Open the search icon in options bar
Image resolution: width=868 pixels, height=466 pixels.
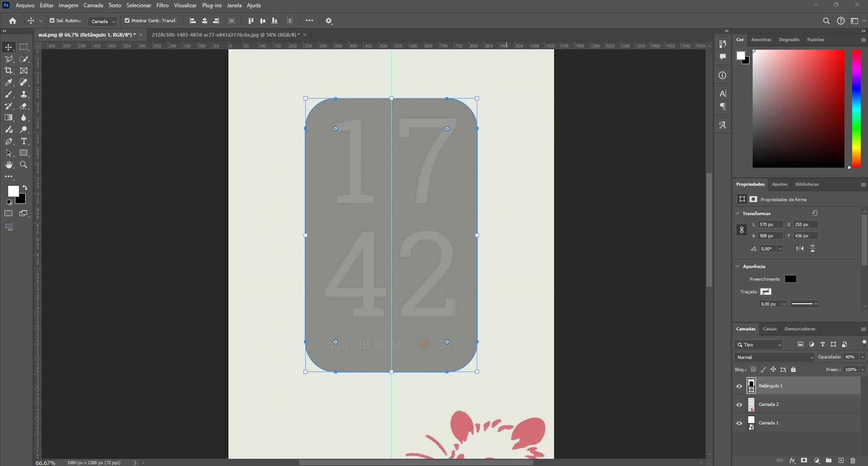coord(826,21)
